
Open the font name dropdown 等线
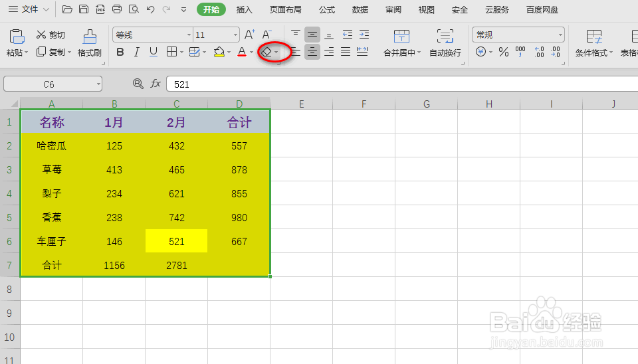[x=189, y=35]
